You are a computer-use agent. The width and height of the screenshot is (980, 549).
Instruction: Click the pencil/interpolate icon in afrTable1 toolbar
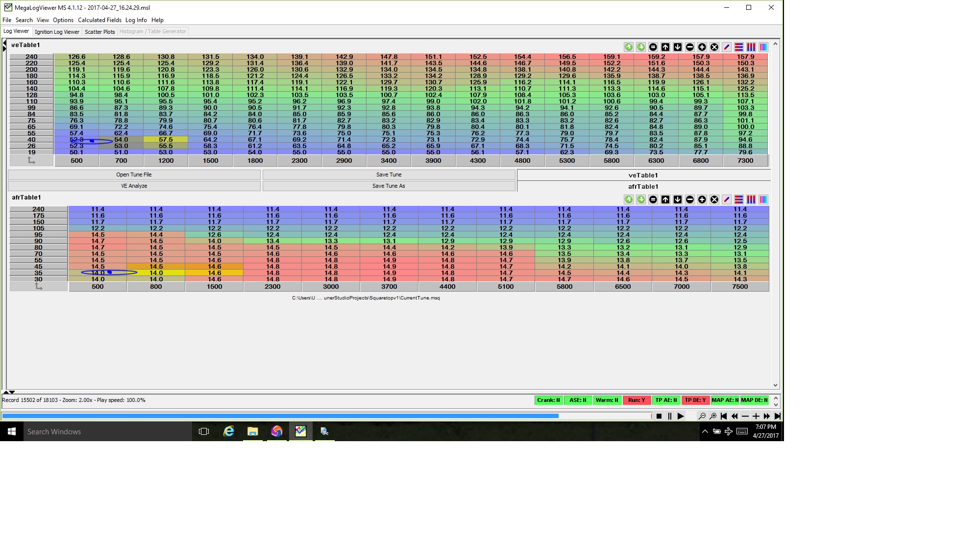[727, 200]
